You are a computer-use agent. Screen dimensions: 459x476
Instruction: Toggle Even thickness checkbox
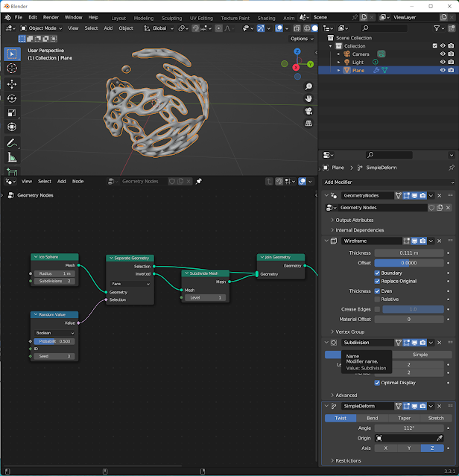coord(377,291)
